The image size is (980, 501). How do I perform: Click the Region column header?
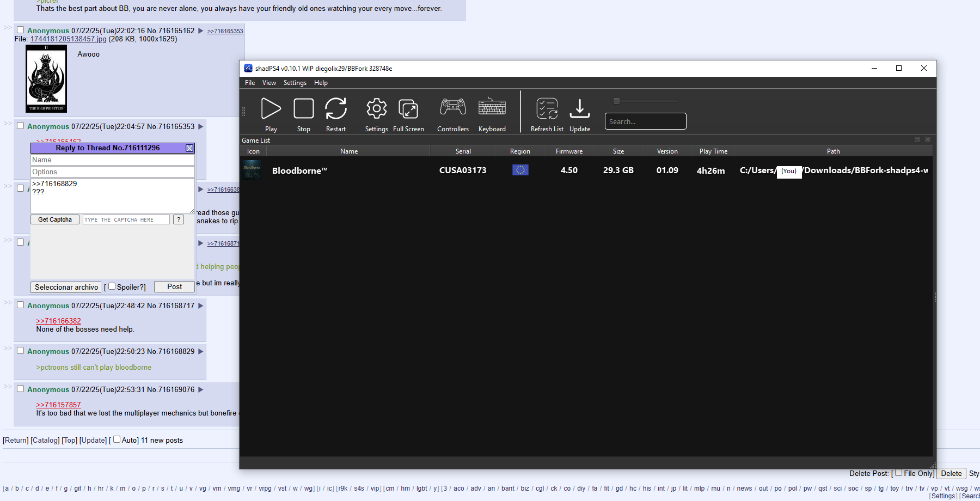click(520, 151)
